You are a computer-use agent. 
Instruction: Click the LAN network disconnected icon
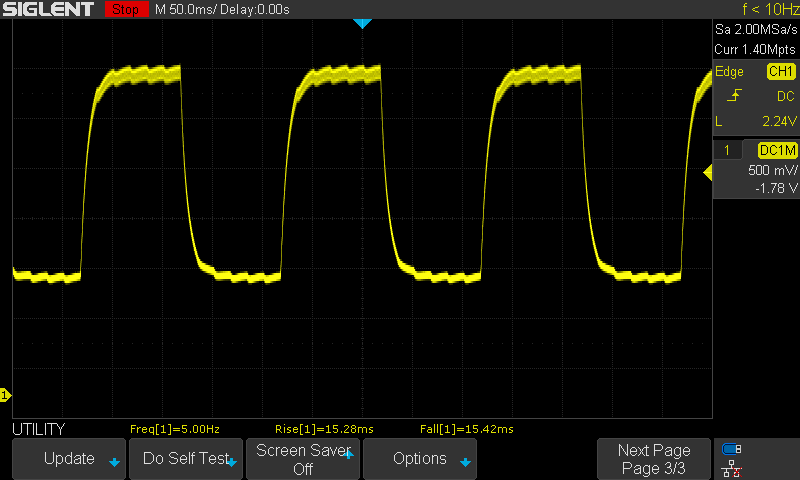(732, 469)
